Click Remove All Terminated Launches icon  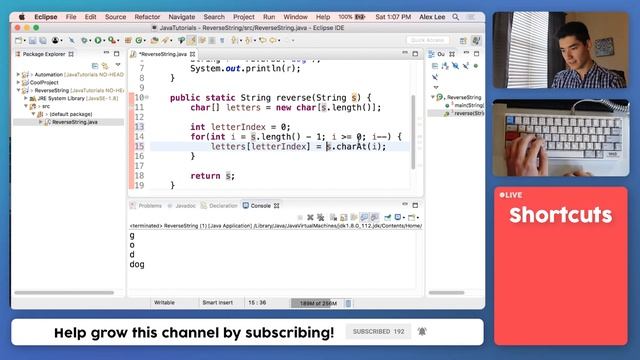(321, 217)
